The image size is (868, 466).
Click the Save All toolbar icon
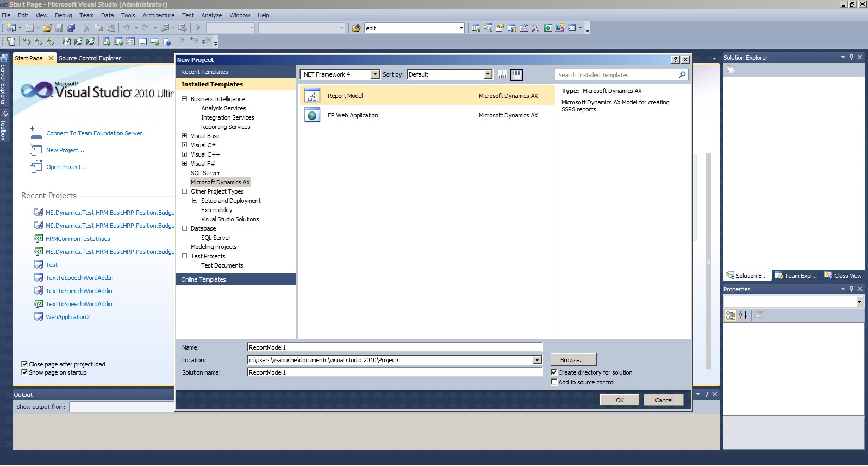[71, 28]
